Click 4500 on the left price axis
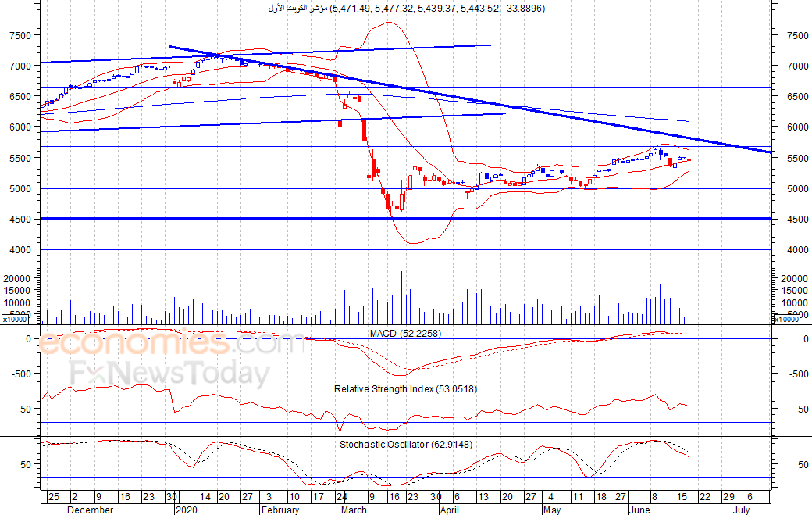Screen dimensions: 812x515 pyautogui.click(x=20, y=220)
